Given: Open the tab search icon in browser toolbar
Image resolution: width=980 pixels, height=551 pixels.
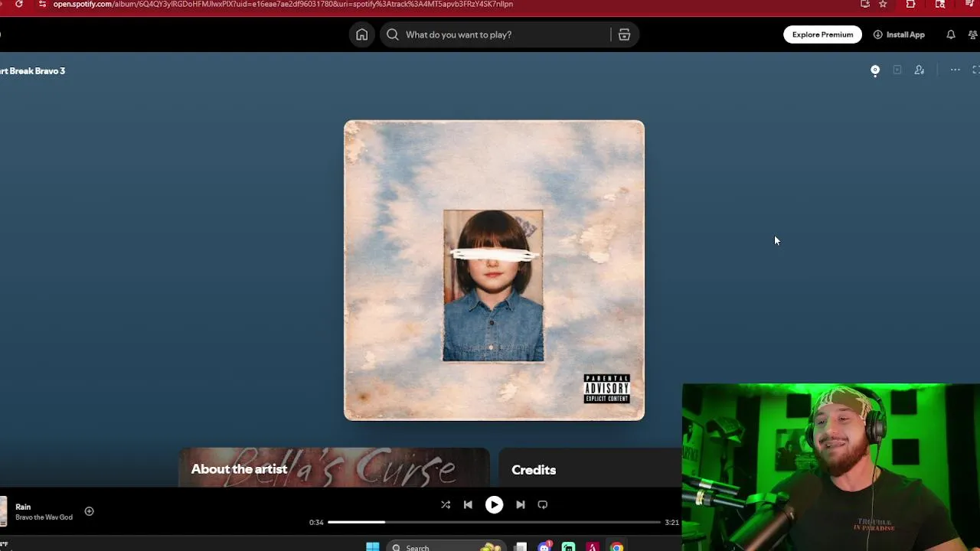Looking at the screenshot, I should [940, 4].
